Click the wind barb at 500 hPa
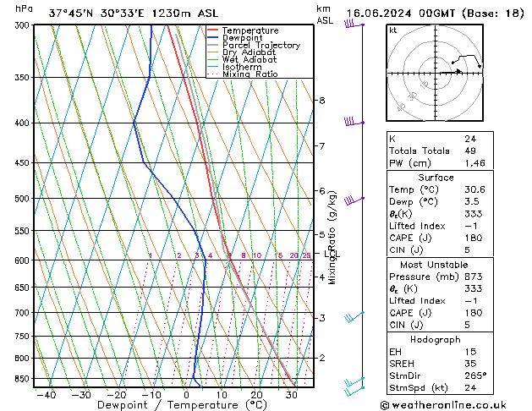 (353, 200)
